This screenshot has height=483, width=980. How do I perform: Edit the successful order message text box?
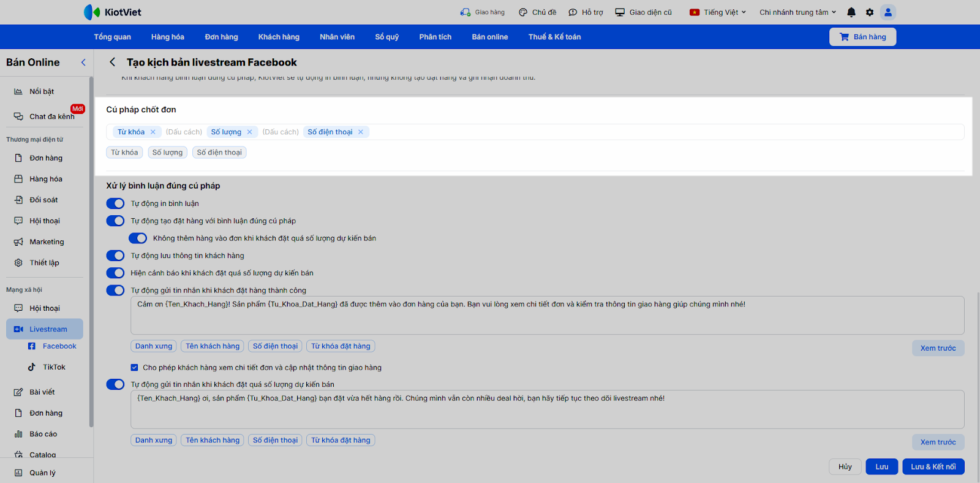[x=548, y=316]
